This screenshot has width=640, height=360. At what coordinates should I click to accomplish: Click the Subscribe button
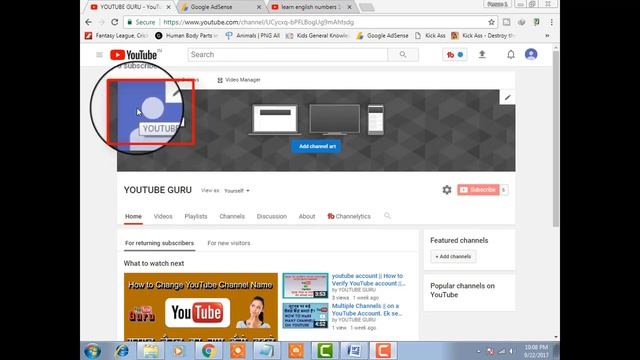tap(478, 190)
